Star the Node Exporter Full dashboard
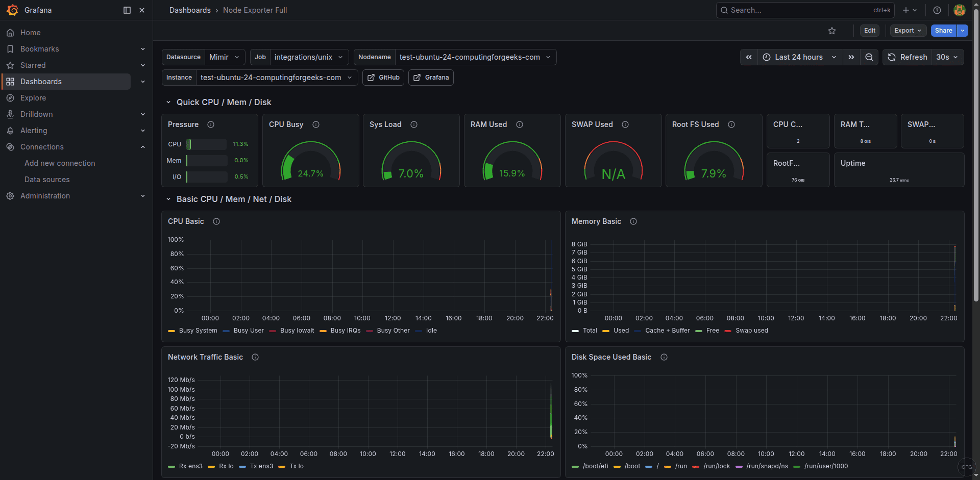This screenshot has height=480, width=980. [x=832, y=31]
